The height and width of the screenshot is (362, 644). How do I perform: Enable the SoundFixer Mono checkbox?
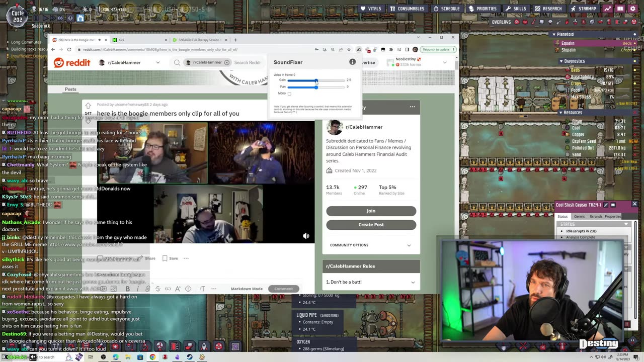[289, 94]
